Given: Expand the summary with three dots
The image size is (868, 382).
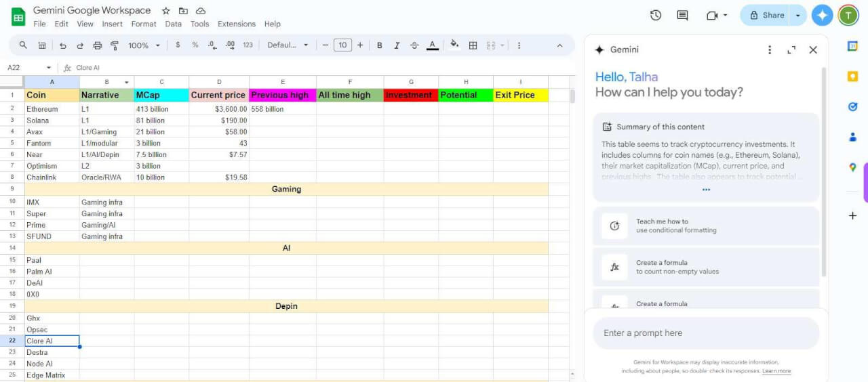Looking at the screenshot, I should click(706, 190).
